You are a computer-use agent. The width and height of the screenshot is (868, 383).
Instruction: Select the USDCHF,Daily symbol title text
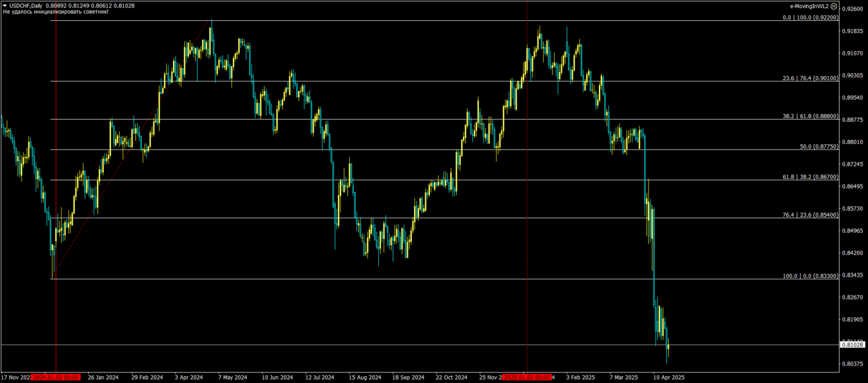(x=26, y=6)
